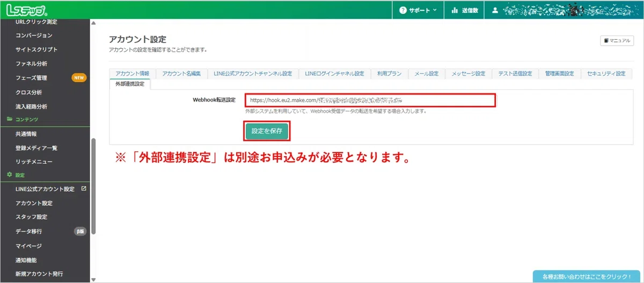Image resolution: width=644 pixels, height=283 pixels.
Task: Click the sidebar scroll up arrow
Action: coord(93,23)
